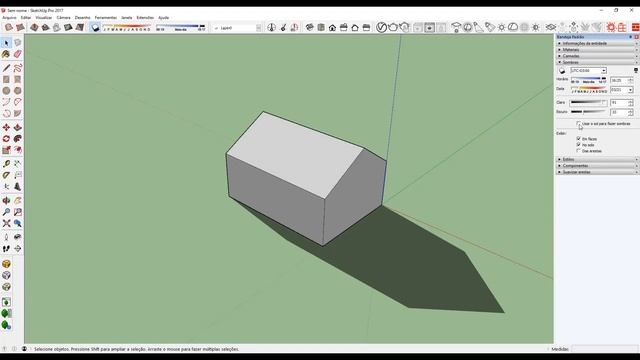Open the Ferramentas menu
Screen dimensions: 640x360
pyautogui.click(x=106, y=18)
